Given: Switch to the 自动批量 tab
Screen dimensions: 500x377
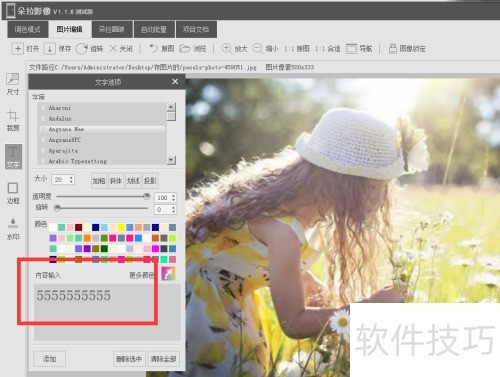Looking at the screenshot, I should (154, 29).
